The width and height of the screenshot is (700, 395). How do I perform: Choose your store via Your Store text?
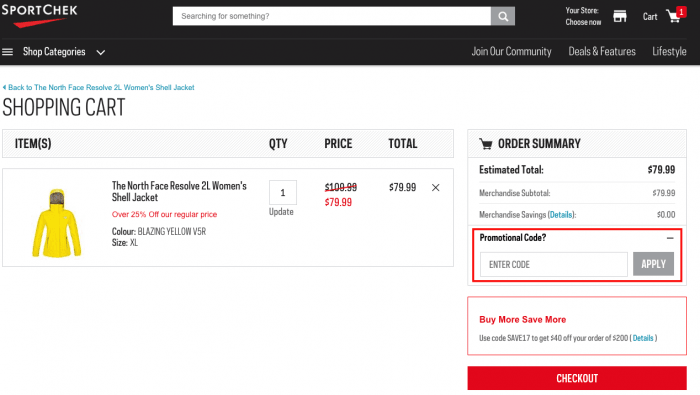coord(583,16)
